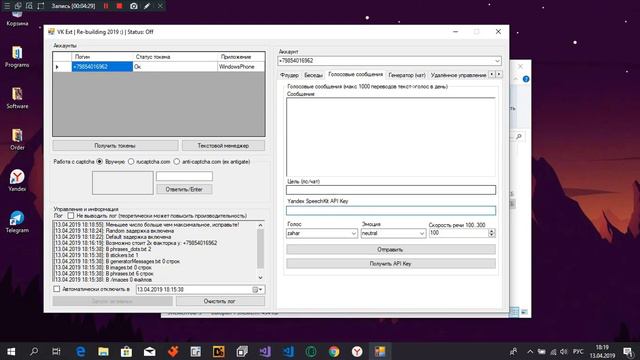
Task: Click 'Очистить лог' button
Action: pyautogui.click(x=220, y=301)
